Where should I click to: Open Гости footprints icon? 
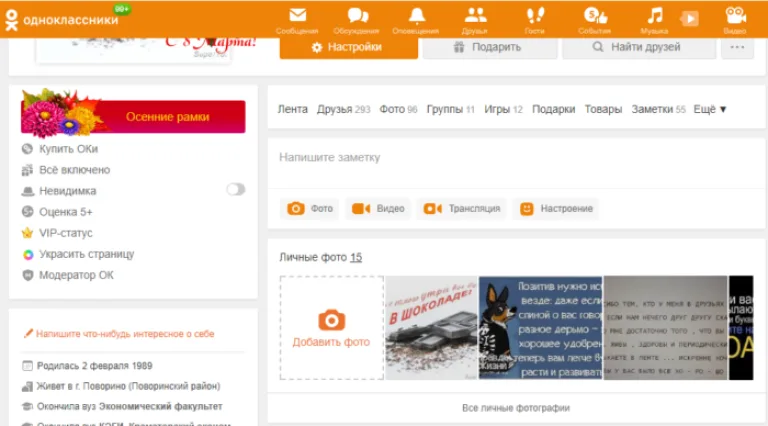tap(535, 16)
